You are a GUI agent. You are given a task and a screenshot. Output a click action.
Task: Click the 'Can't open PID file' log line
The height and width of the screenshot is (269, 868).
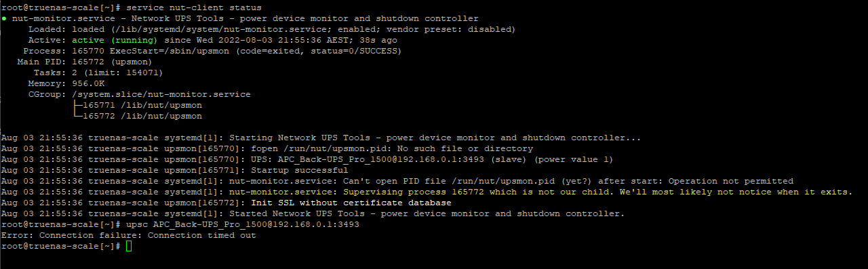tap(397, 182)
